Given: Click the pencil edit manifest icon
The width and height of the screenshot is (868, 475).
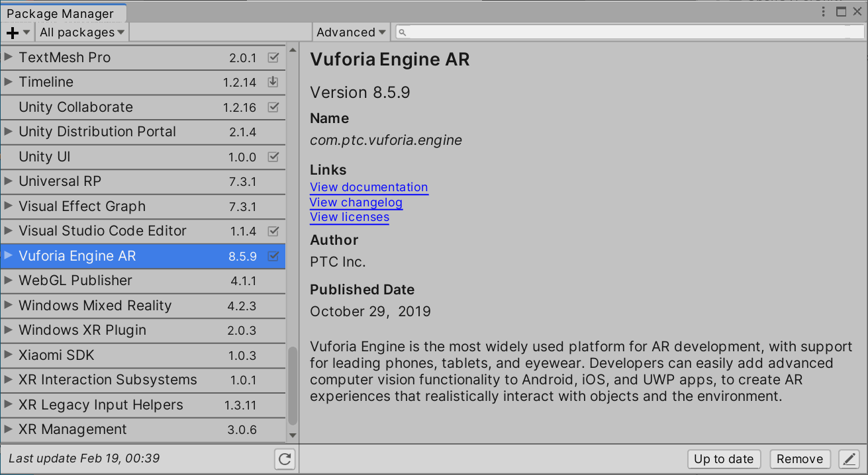Looking at the screenshot, I should [849, 459].
